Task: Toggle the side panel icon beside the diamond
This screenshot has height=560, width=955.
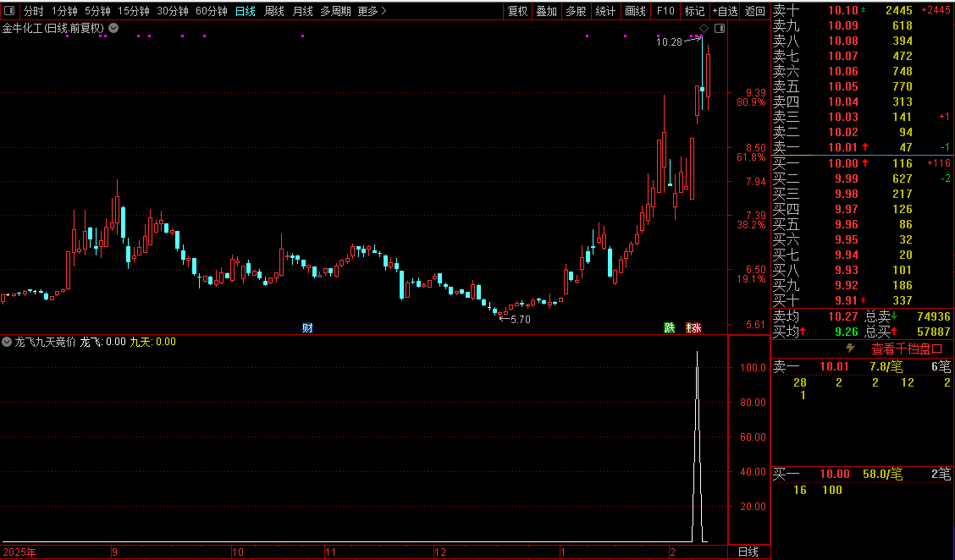Action: coord(720,28)
